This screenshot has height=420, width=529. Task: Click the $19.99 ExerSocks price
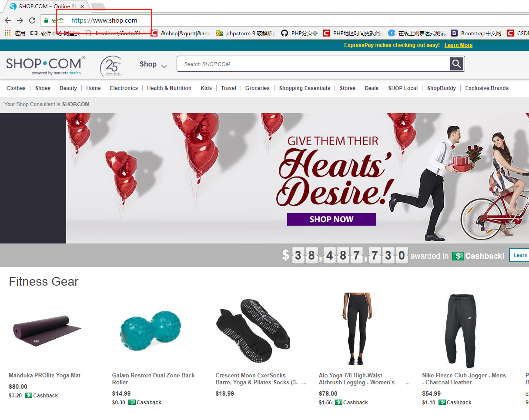coord(224,393)
